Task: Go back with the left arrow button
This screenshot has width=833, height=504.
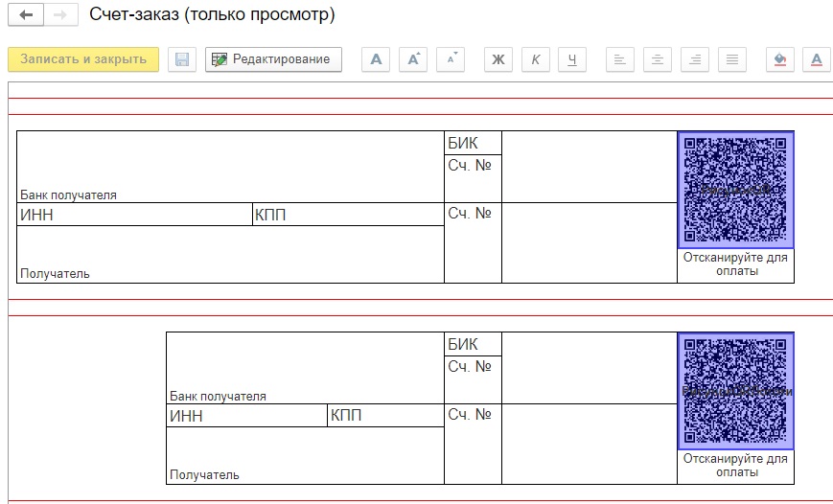Action: tap(26, 15)
